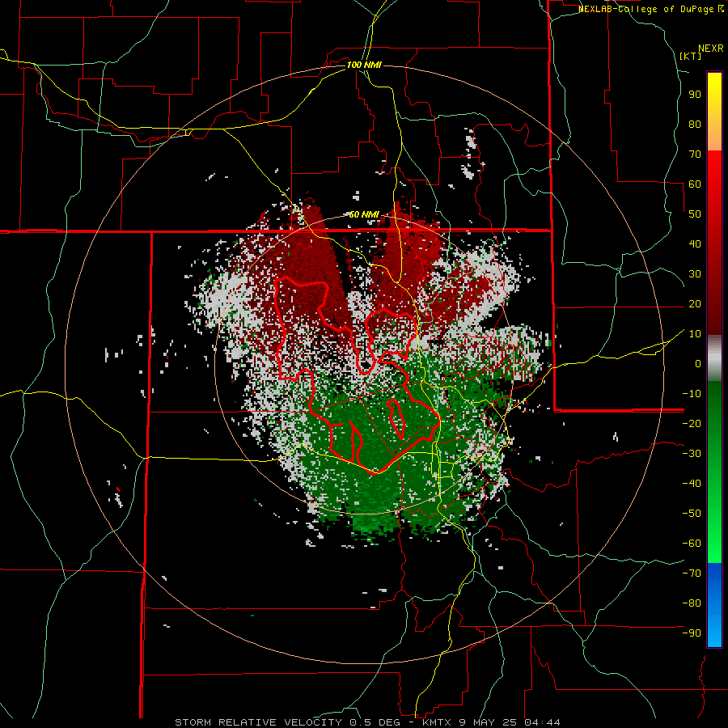The image size is (728, 728).
Task: Click the 90 value on the velocity scale
Action: pyautogui.click(x=695, y=95)
